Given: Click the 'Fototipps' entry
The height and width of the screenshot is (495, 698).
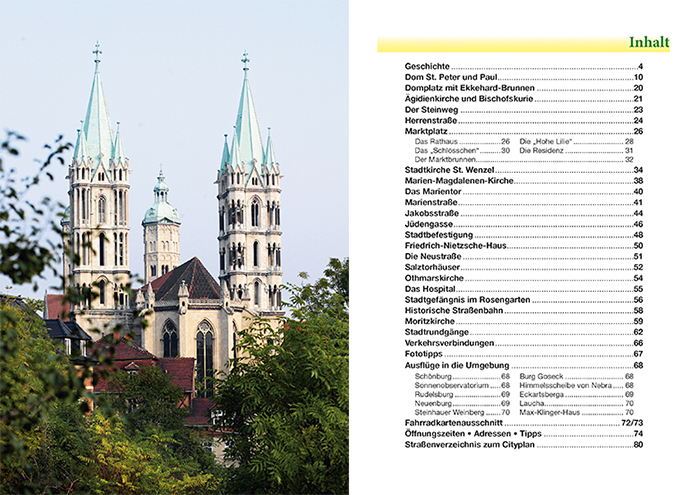Looking at the screenshot, I should (524, 354).
